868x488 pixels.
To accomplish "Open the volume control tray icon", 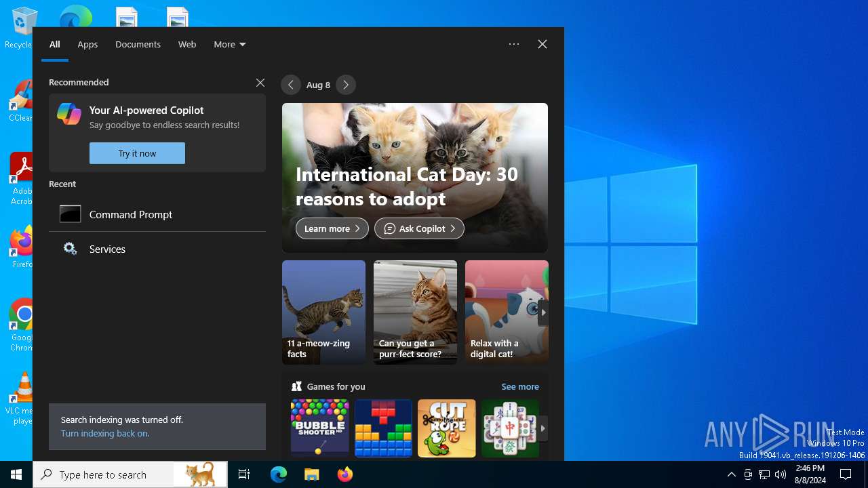I will pos(781,474).
